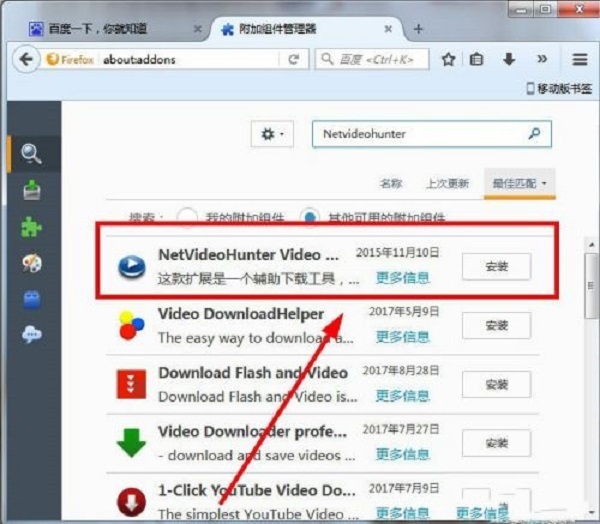Click Video Downloader professional green arrow icon
Image resolution: width=600 pixels, height=524 pixels.
pyautogui.click(x=131, y=443)
